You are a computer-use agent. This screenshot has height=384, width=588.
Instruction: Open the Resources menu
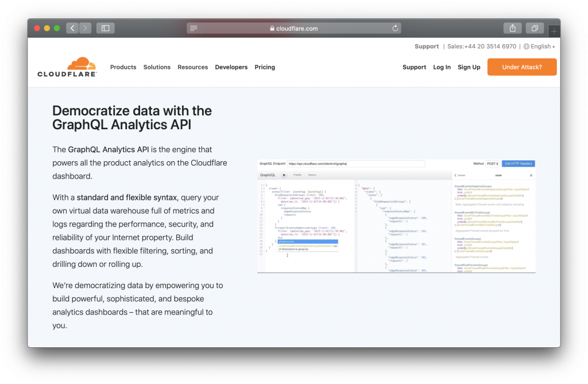point(193,67)
